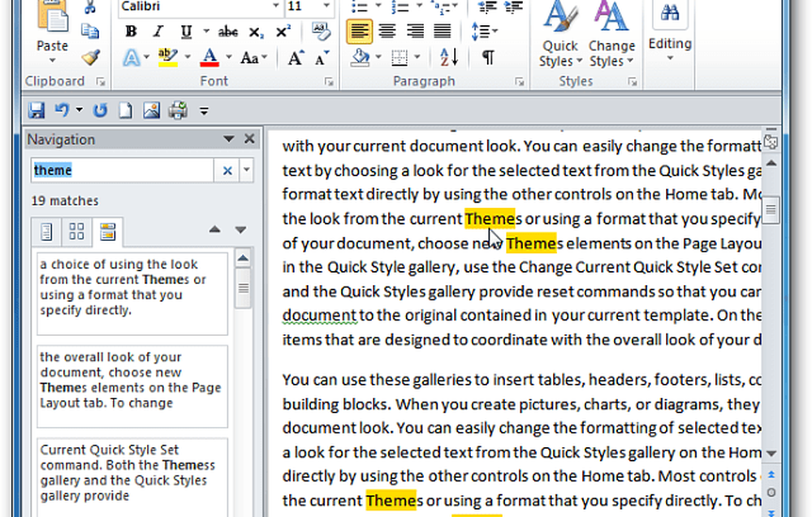Screen dimensions: 812x517
Task: Switch to browse pages thumbnail tab
Action: [76, 232]
